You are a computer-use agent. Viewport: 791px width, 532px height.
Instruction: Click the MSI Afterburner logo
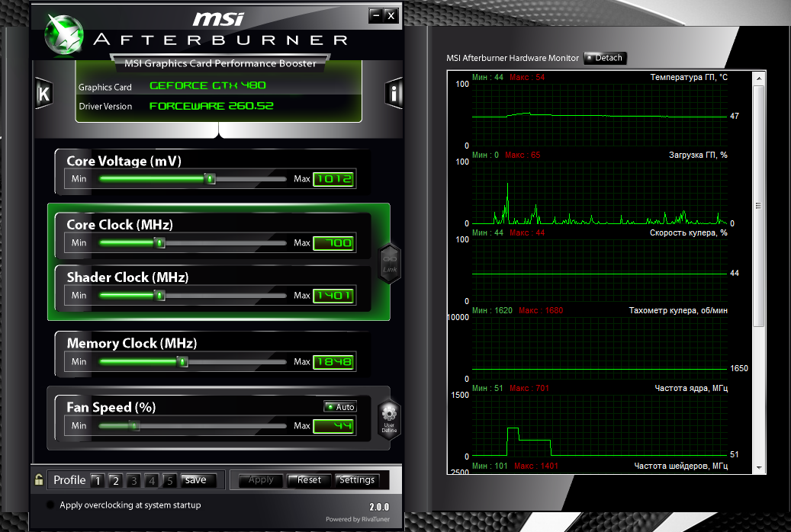click(x=64, y=34)
